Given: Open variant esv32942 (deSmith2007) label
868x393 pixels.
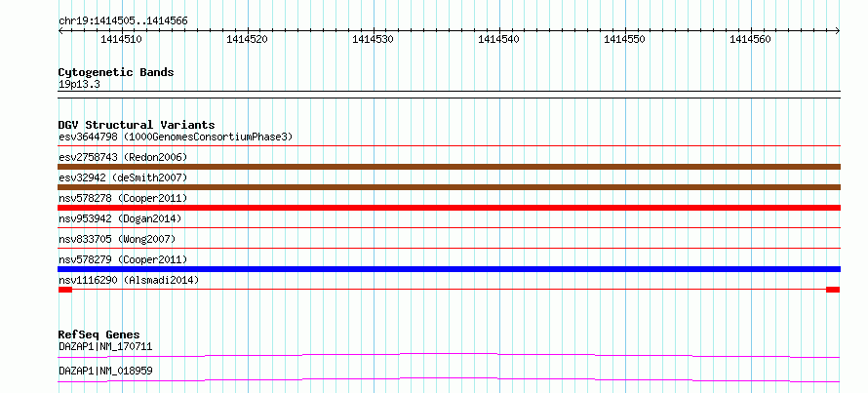Looking at the screenshot, I should 123,177.
